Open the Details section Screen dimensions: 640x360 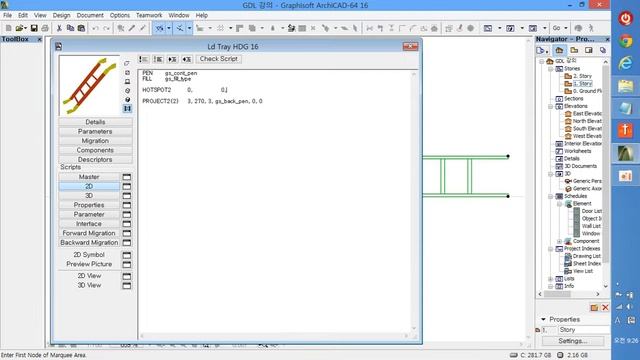click(95, 122)
